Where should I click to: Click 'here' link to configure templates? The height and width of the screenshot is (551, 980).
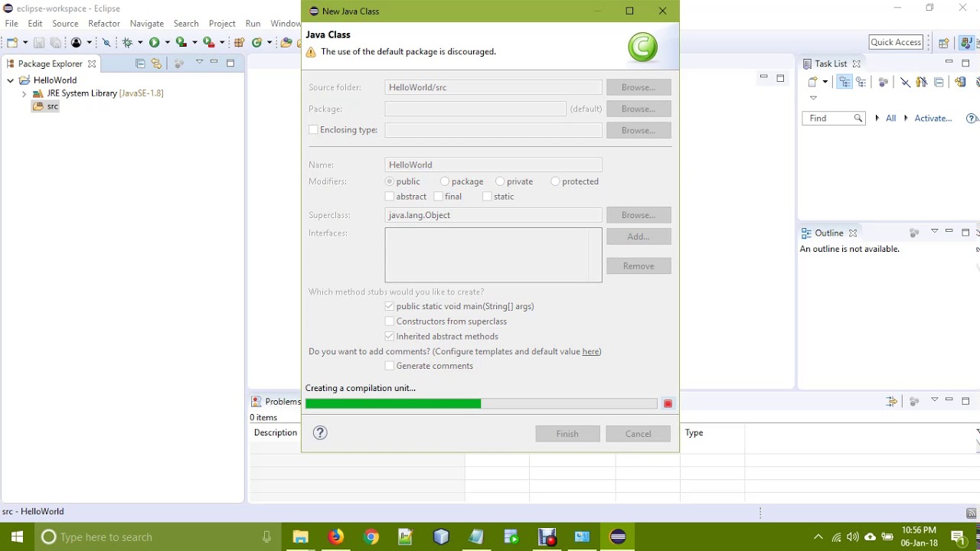point(590,351)
